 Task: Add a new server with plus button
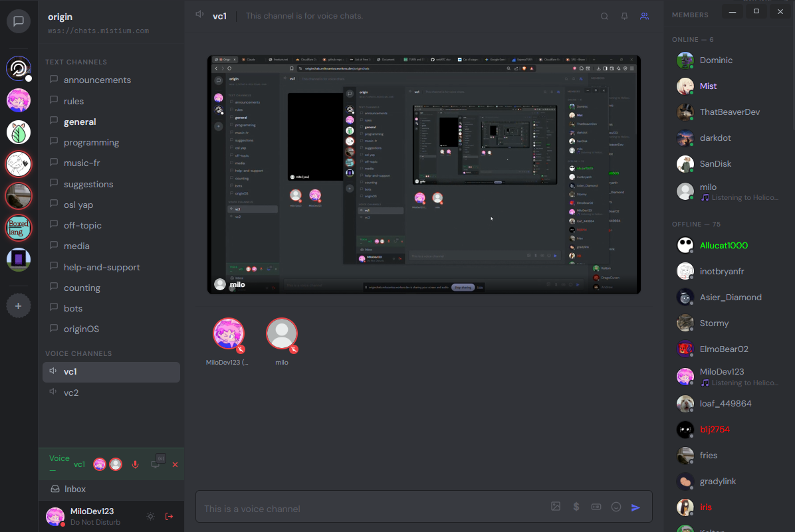point(18,306)
